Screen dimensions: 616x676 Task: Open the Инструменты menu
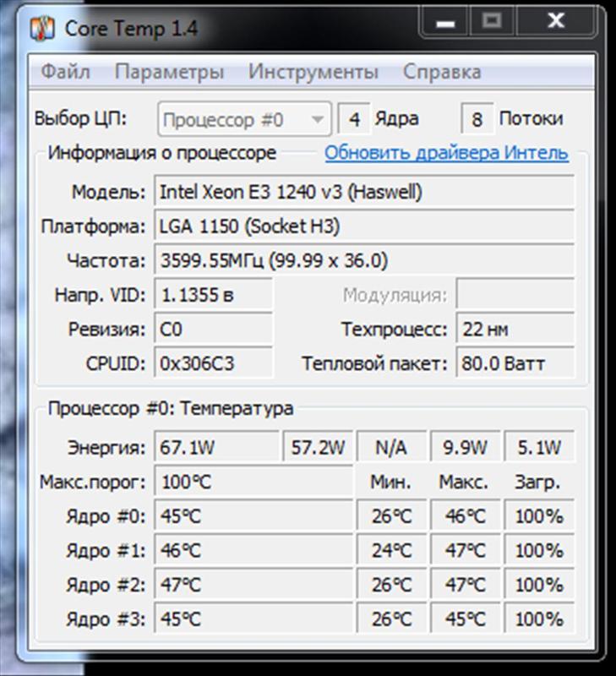[x=313, y=72]
